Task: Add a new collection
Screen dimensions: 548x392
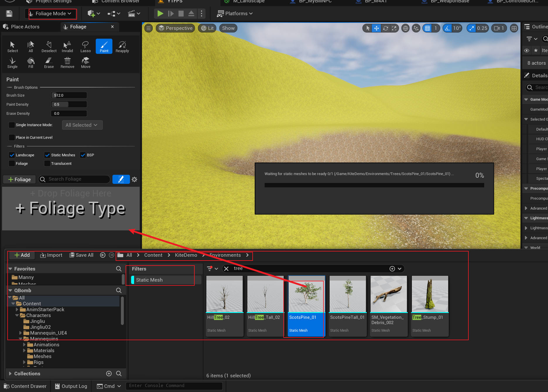Action: [x=109, y=374]
